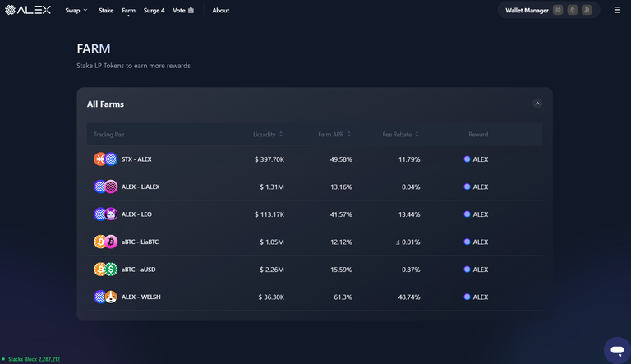Click the $ 2.26M liquidity value
Viewport: 631px width, 364px height.
click(272, 270)
